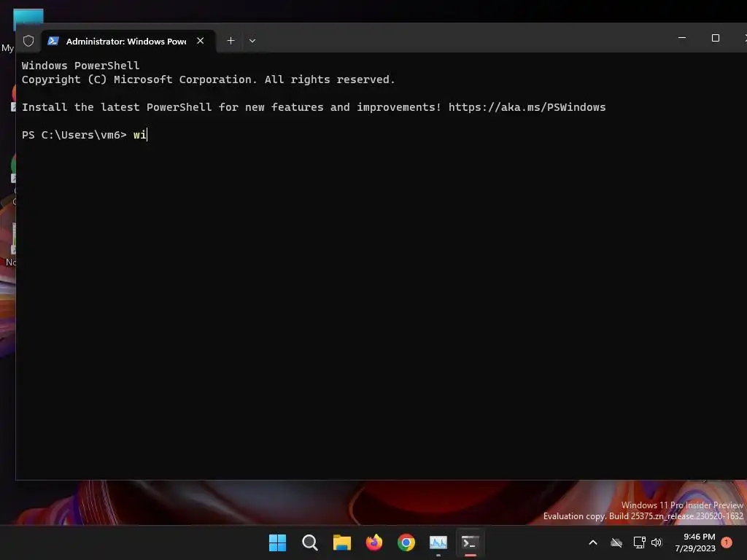Open the notification bell badge
The image size is (747, 560).
pos(727,542)
